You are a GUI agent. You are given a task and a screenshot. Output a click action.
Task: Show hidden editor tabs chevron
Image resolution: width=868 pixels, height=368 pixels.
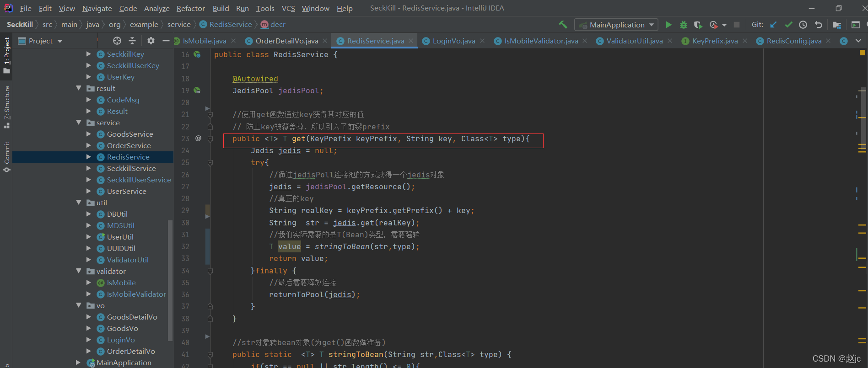click(858, 41)
